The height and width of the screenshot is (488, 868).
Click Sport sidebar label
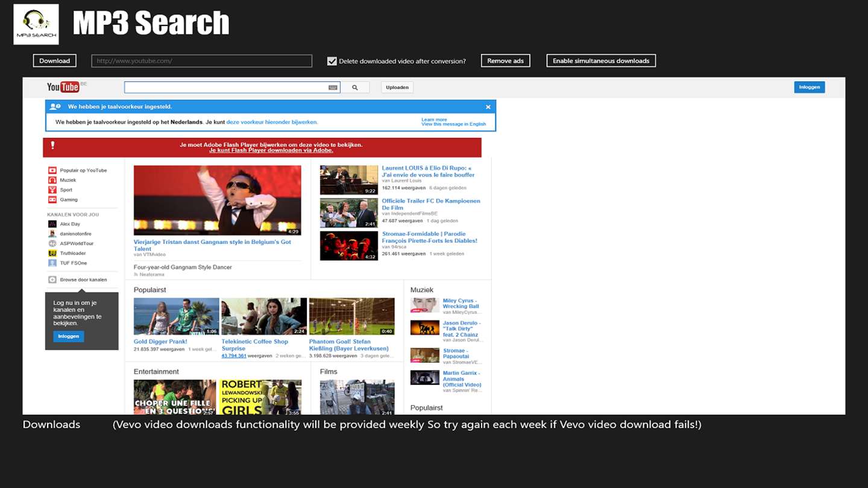tap(66, 190)
